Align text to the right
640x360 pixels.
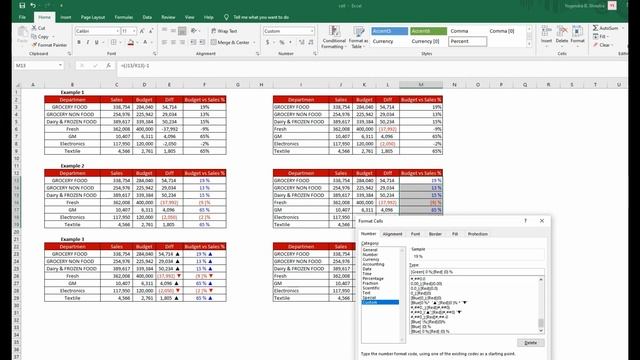click(x=182, y=42)
